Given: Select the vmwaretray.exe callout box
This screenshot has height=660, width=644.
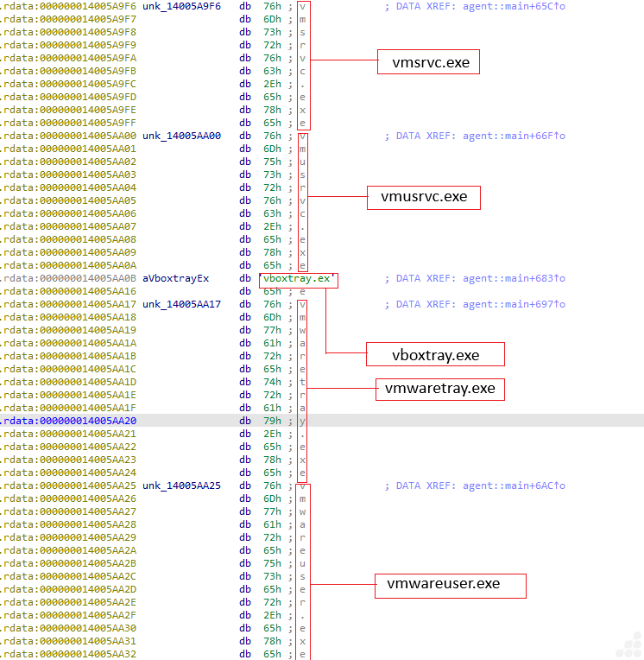Looking at the screenshot, I should 439,389.
